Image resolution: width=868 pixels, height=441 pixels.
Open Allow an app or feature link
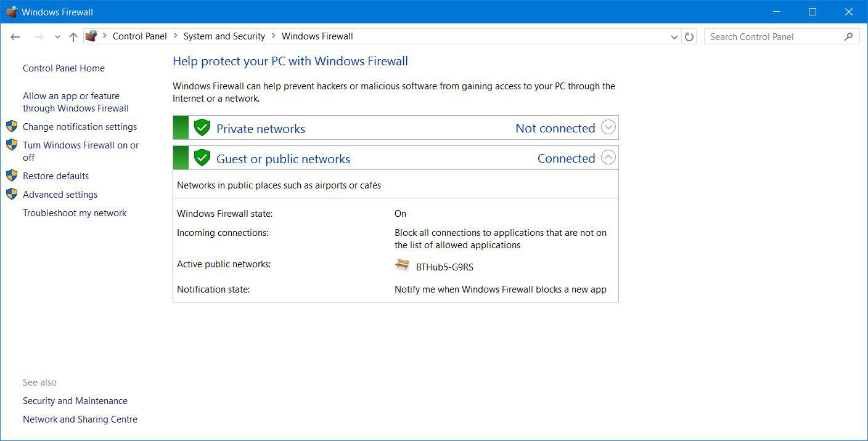(x=76, y=102)
